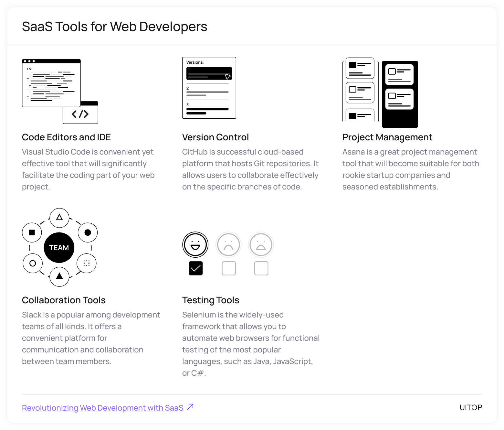Click the filled circle team node
Image resolution: width=504 pixels, height=430 pixels.
point(88,232)
